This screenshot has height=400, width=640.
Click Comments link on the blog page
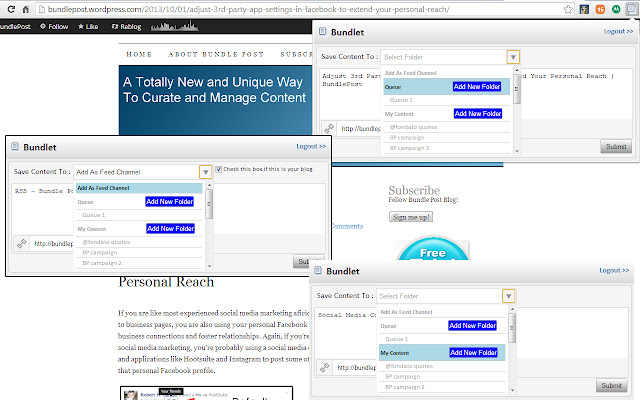pos(347,226)
